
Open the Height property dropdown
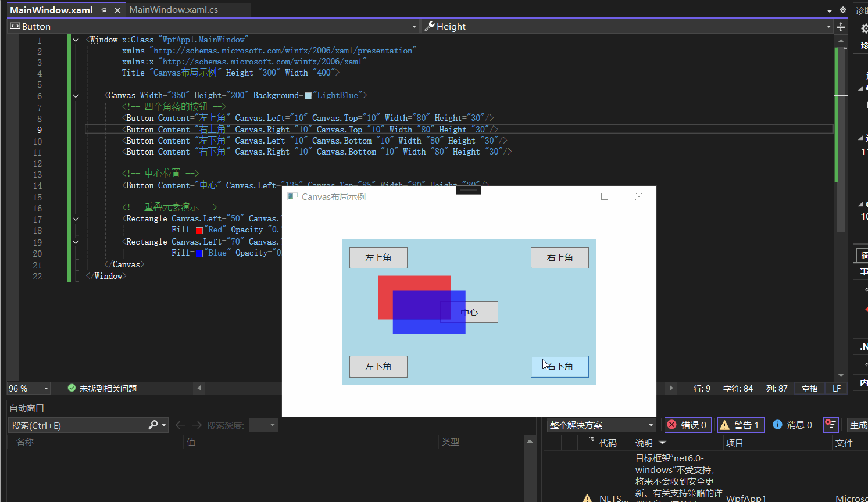(x=828, y=27)
